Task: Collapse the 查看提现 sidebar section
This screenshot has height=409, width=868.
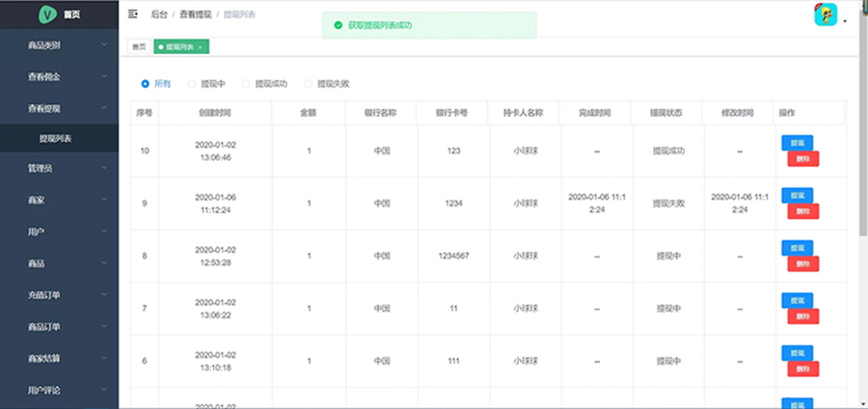Action: click(59, 108)
